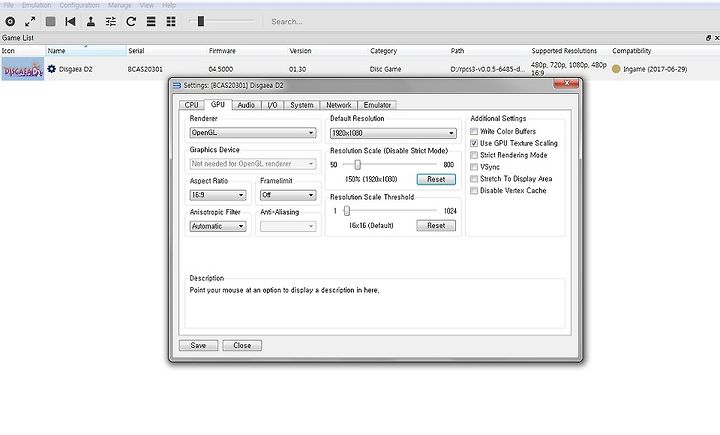Screen dimensions: 720x435
Task: Open the Manage menu
Action: (119, 5)
